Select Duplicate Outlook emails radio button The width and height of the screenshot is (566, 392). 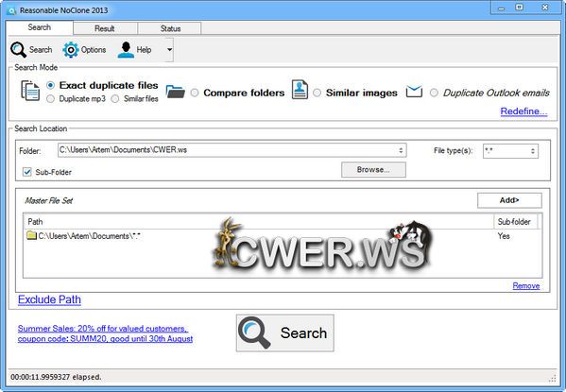434,93
